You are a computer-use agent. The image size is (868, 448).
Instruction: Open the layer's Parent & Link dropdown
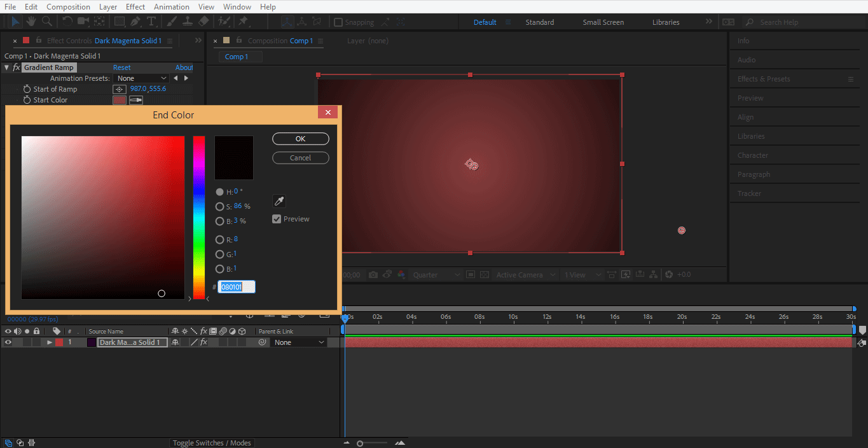[x=299, y=342]
